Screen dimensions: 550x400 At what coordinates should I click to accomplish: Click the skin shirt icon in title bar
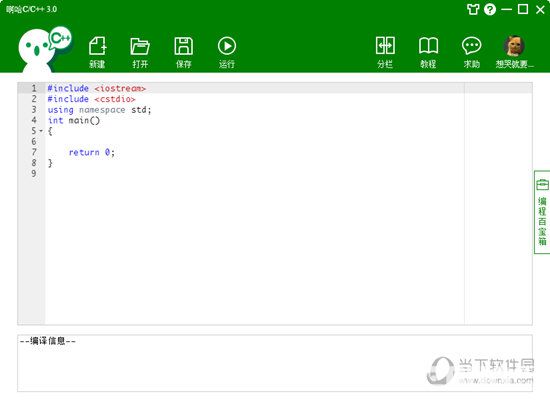coord(473,9)
